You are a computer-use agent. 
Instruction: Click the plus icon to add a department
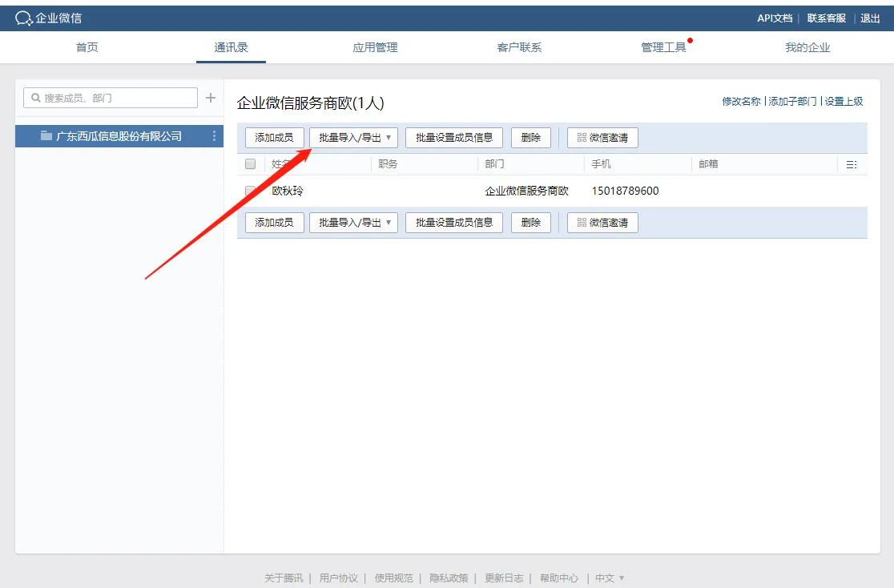[210, 97]
